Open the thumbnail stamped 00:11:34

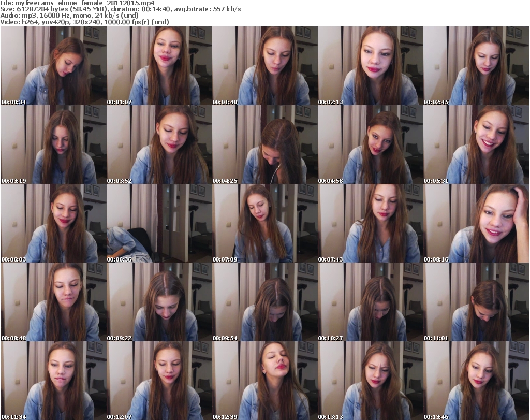tap(54, 381)
